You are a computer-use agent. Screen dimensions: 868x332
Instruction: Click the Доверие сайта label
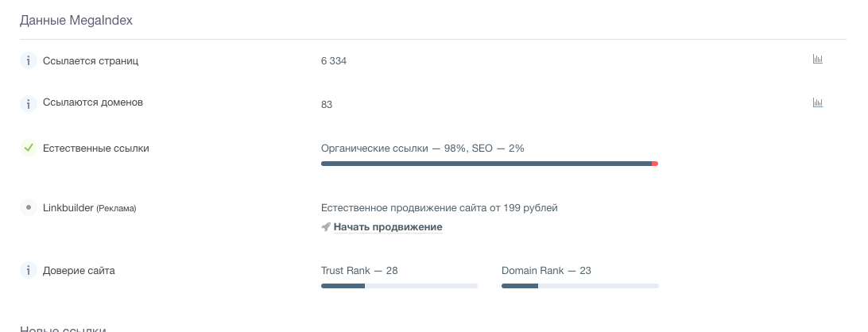coord(79,271)
